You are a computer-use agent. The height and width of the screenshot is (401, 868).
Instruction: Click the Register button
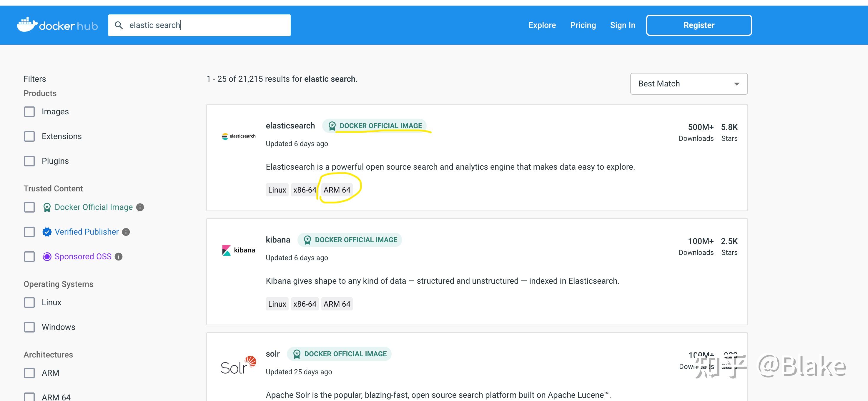click(x=699, y=25)
